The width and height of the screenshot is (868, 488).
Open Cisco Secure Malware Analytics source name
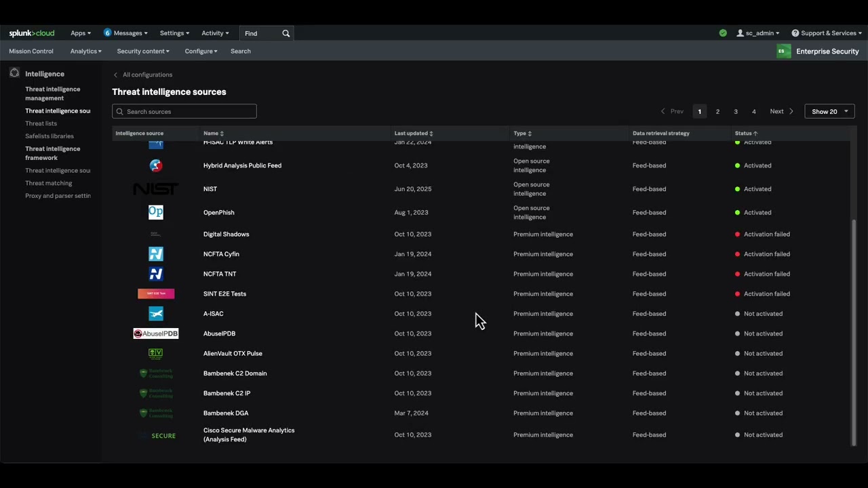pos(249,435)
